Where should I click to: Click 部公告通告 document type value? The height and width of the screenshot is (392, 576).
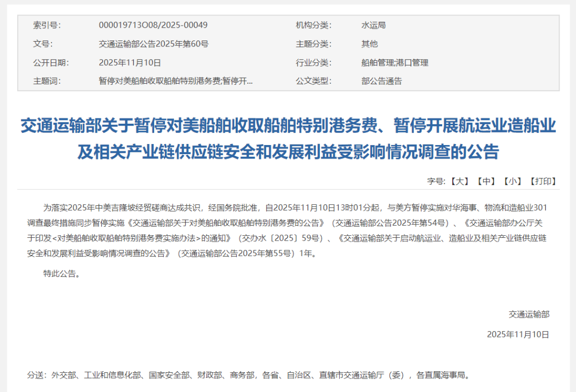(382, 81)
